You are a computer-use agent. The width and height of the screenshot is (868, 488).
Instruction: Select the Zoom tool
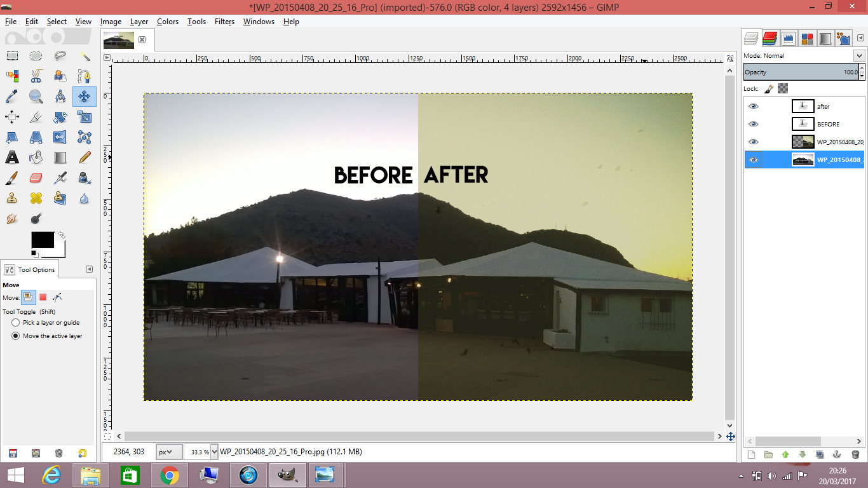click(35, 96)
